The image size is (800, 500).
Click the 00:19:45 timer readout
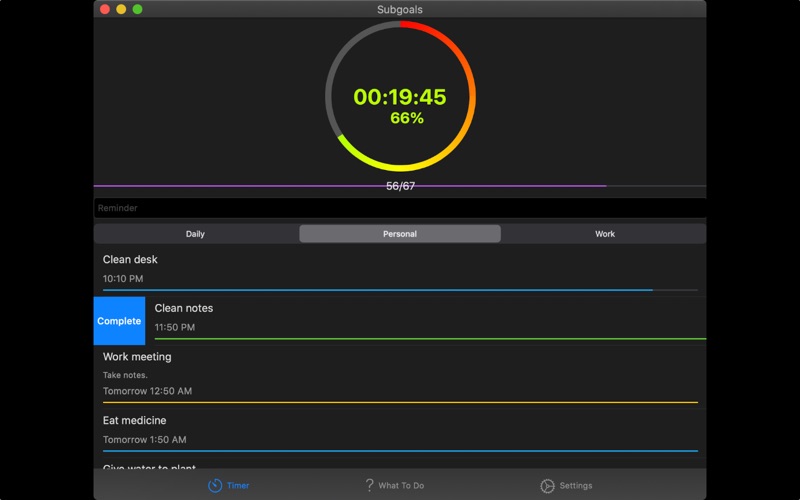(x=400, y=97)
